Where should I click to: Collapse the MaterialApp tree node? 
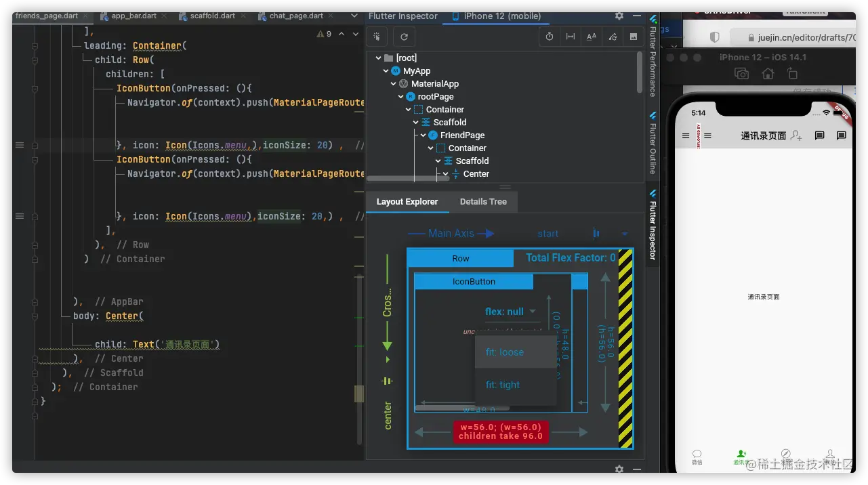pyautogui.click(x=393, y=84)
